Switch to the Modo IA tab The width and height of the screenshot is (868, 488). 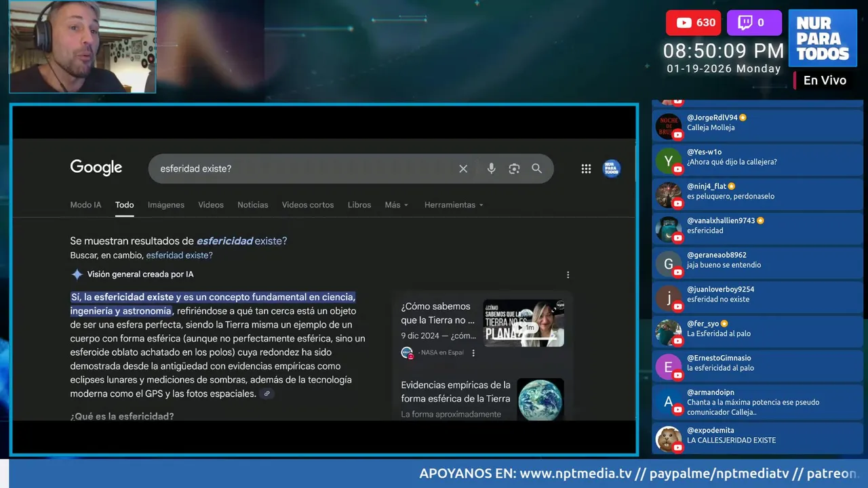coord(85,205)
